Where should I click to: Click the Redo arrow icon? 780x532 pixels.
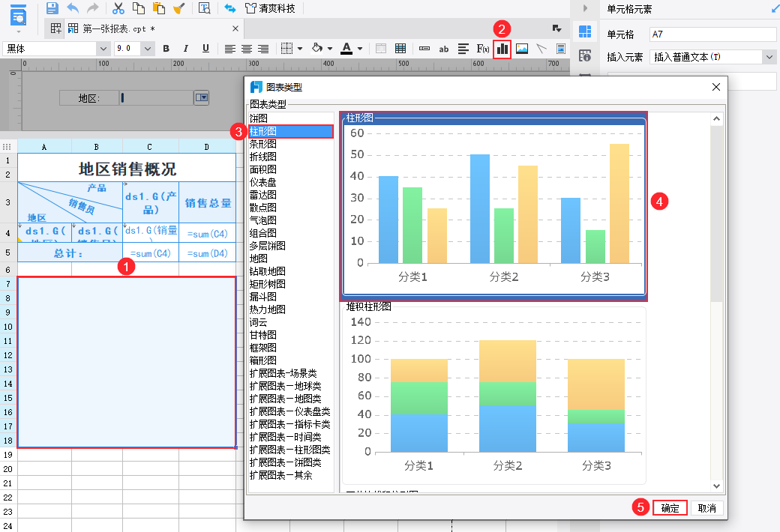92,8
